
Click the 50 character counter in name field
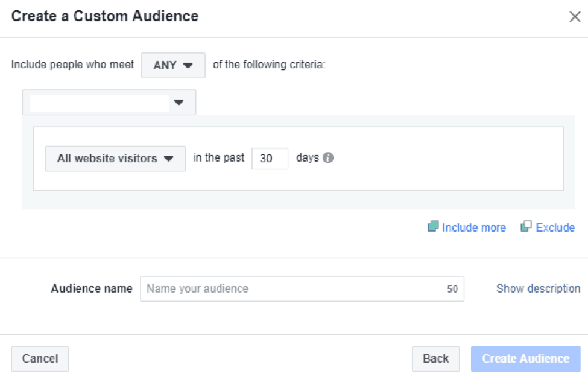(452, 289)
